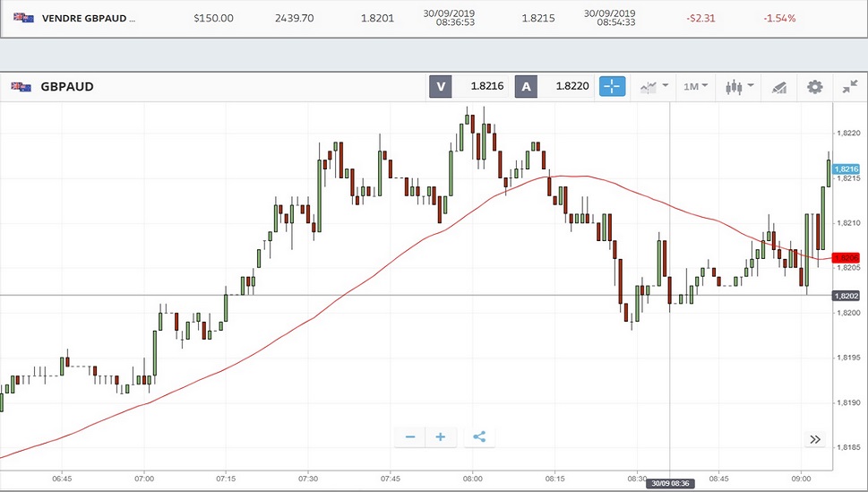Click the -$2.31 loss value

click(x=700, y=18)
